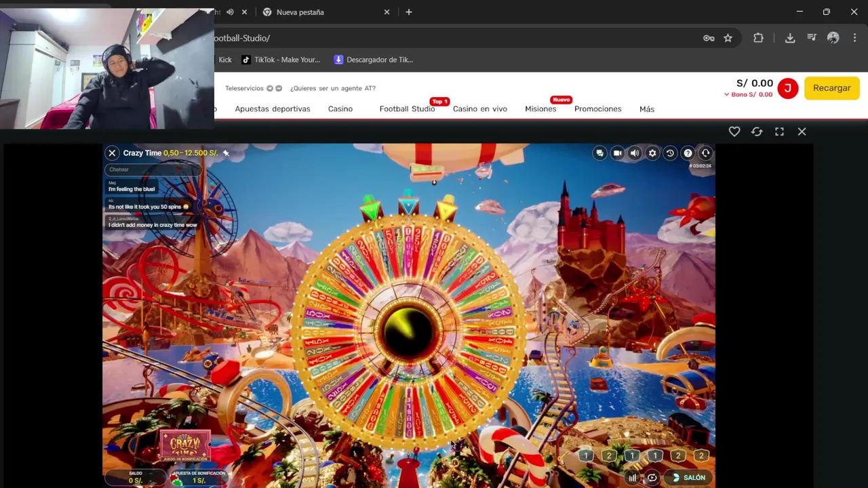The width and height of the screenshot is (868, 488).
Task: Open Apuestas deportivas menu
Action: pos(273,108)
